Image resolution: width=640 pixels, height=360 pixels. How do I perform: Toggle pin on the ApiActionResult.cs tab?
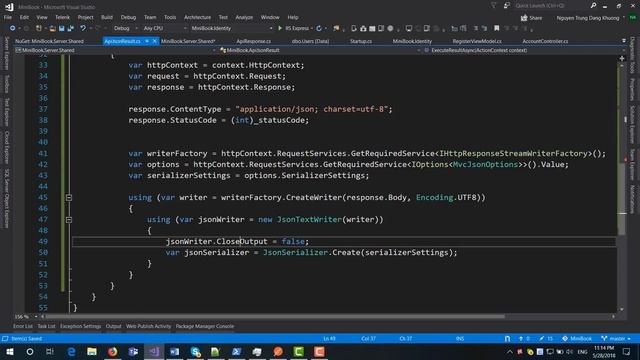click(x=147, y=41)
